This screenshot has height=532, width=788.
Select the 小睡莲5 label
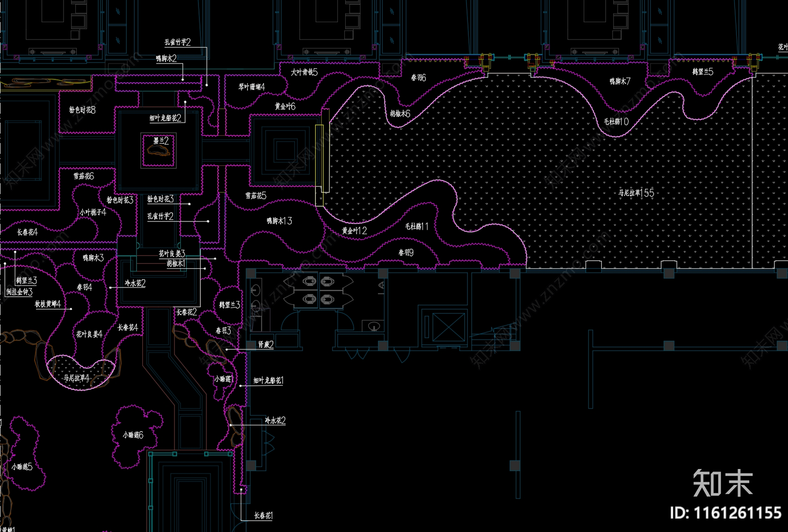pos(22,467)
